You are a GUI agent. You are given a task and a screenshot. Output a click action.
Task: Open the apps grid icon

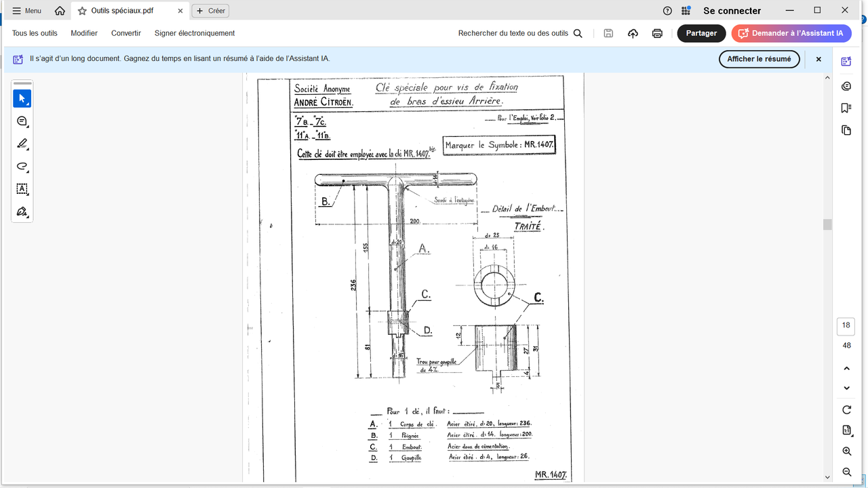point(686,11)
